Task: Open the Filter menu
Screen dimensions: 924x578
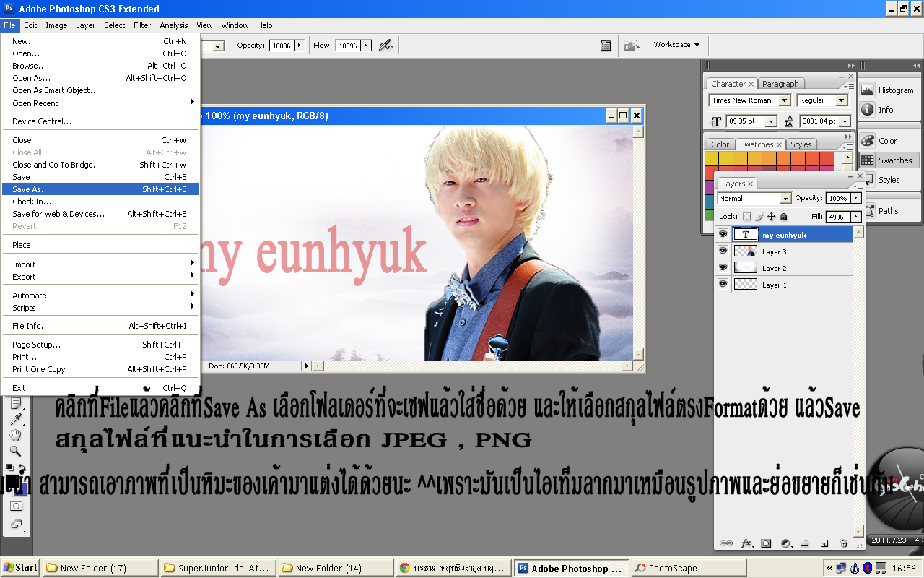Action: pos(142,25)
